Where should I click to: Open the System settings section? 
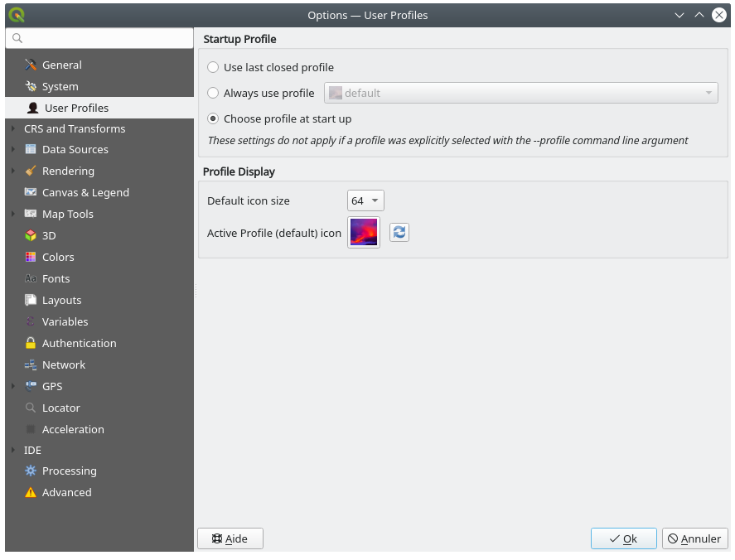point(29,86)
